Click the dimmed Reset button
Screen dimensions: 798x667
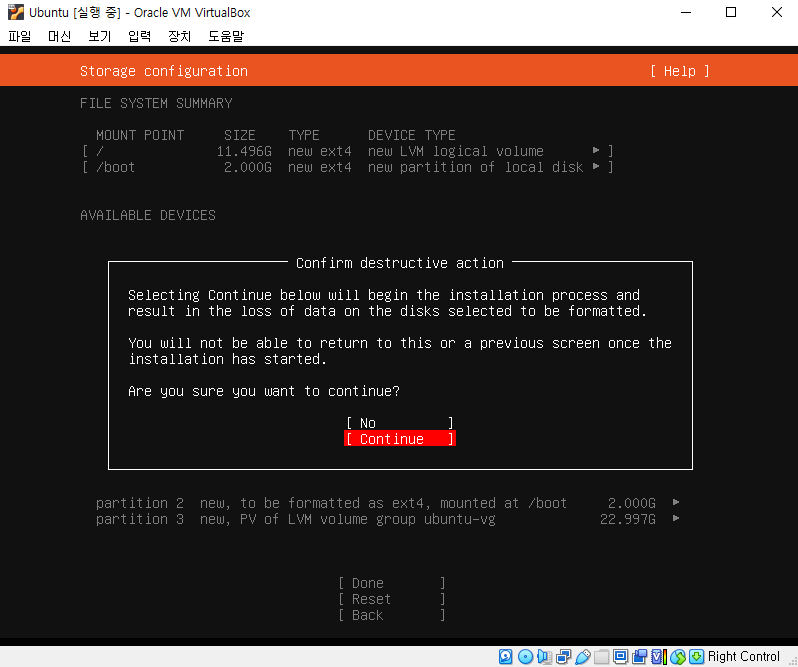392,599
